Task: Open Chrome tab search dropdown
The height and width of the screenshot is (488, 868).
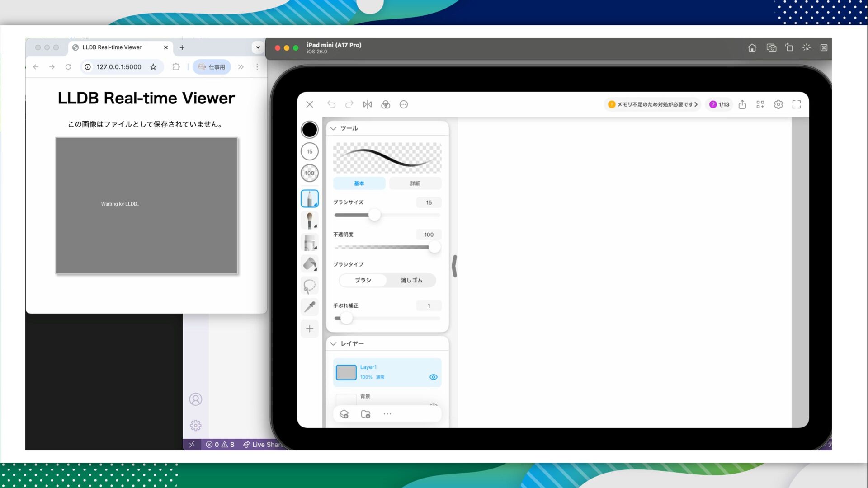Action: pyautogui.click(x=258, y=47)
